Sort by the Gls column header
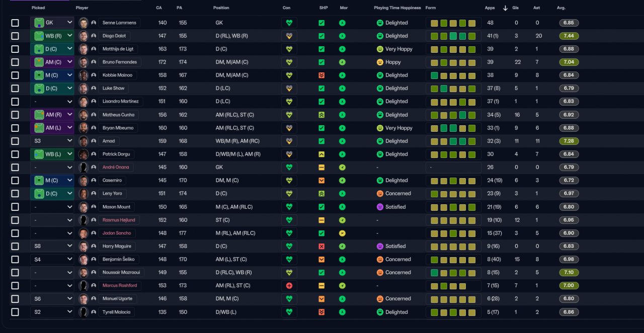 coord(516,8)
